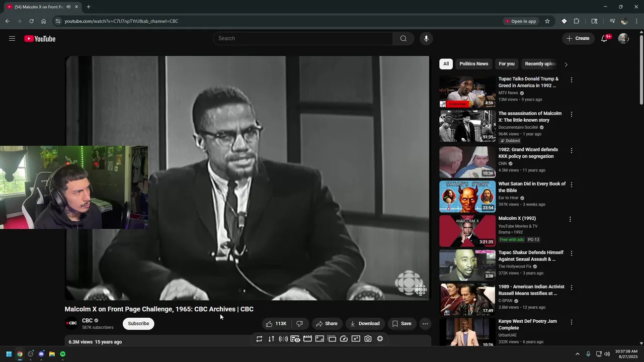The width and height of the screenshot is (644, 362).
Task: Click the pop-up player extension icon
Action: [x=332, y=339]
